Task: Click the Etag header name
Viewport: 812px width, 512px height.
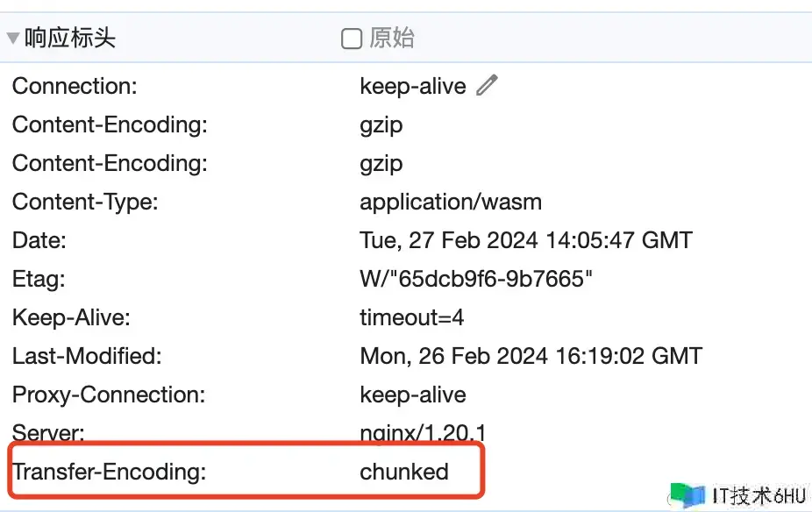Action: [39, 279]
